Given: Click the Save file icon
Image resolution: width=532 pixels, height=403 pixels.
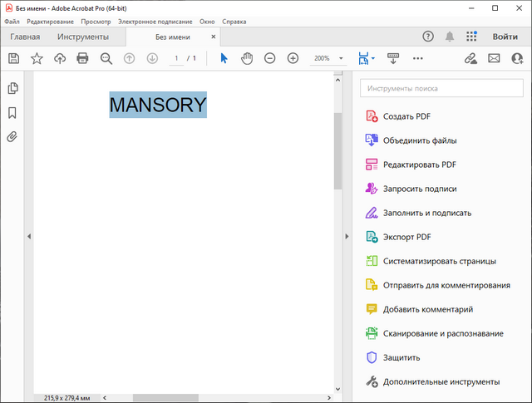Looking at the screenshot, I should click(13, 58).
